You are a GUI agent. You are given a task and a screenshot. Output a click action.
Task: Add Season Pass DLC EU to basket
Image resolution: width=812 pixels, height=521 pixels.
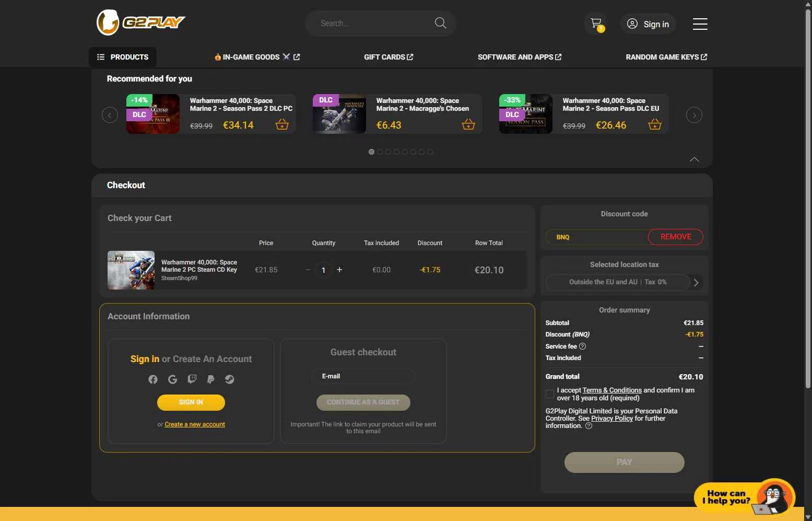tap(655, 124)
